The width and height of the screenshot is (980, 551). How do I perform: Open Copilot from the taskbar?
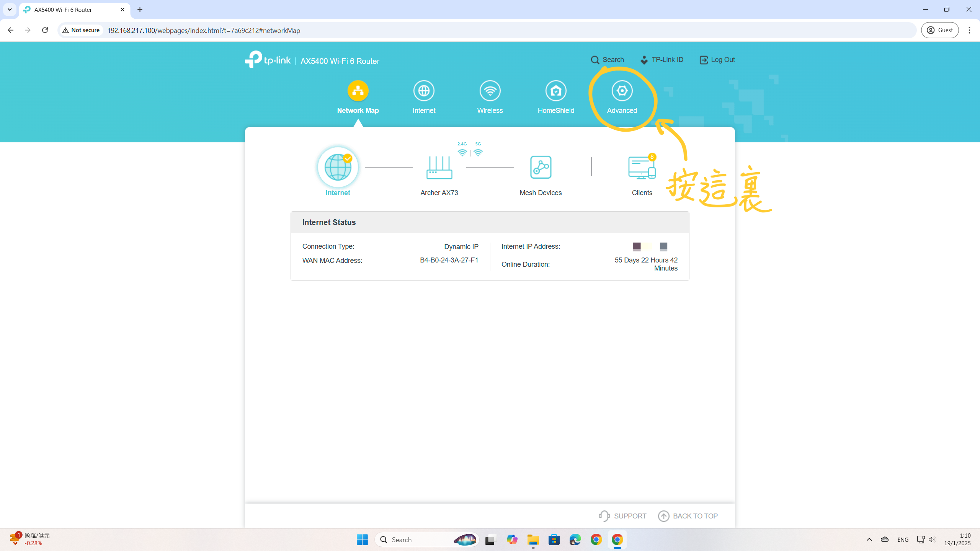click(x=512, y=540)
